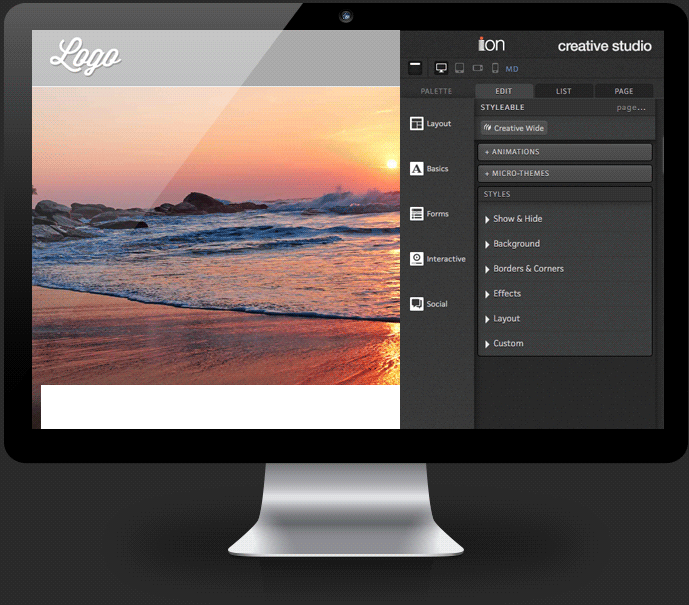Switch to desktop monitor preview icon
689x605 pixels.
tap(441, 68)
